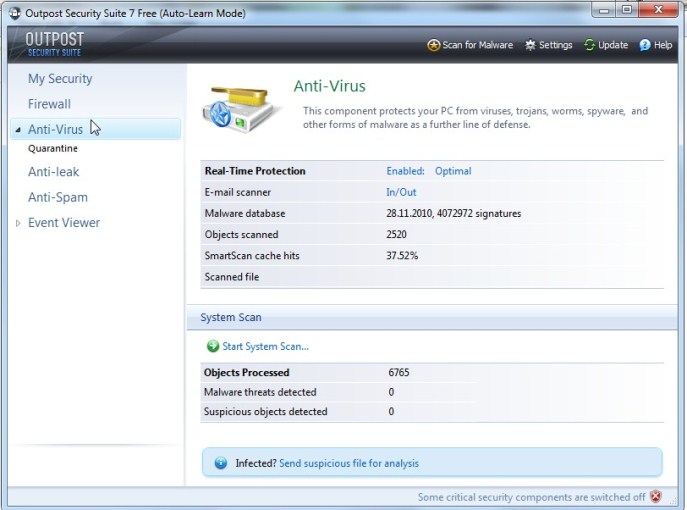Viewport: 687px width, 510px height.
Task: Click the Anti-Virus brush and drive image
Action: point(240,109)
